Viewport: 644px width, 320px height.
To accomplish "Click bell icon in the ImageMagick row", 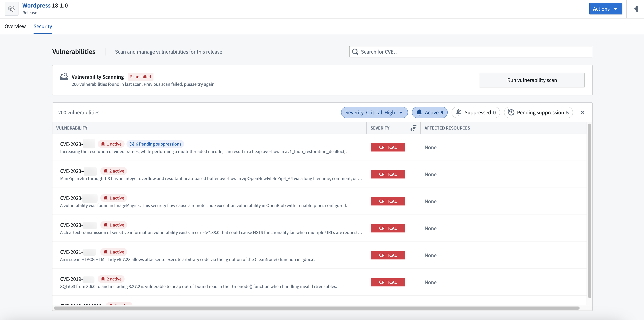I will 105,198.
